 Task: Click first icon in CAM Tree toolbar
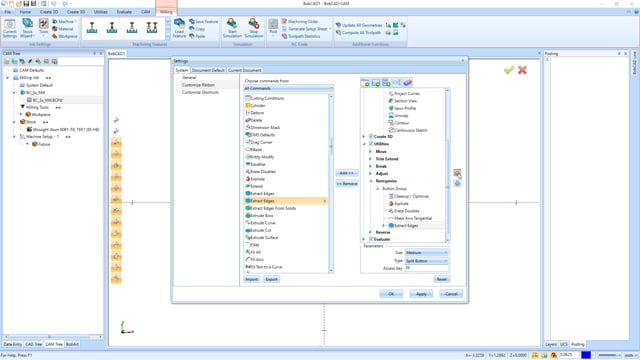click(7, 61)
